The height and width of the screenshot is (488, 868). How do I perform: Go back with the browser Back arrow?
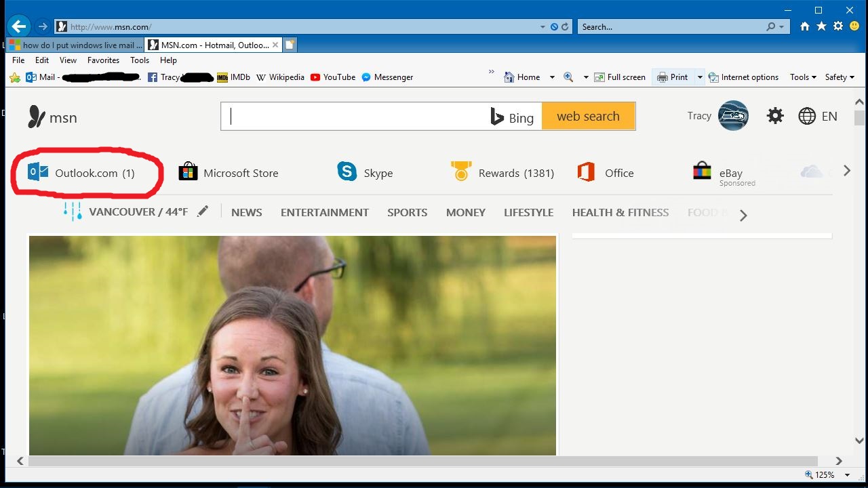click(18, 26)
